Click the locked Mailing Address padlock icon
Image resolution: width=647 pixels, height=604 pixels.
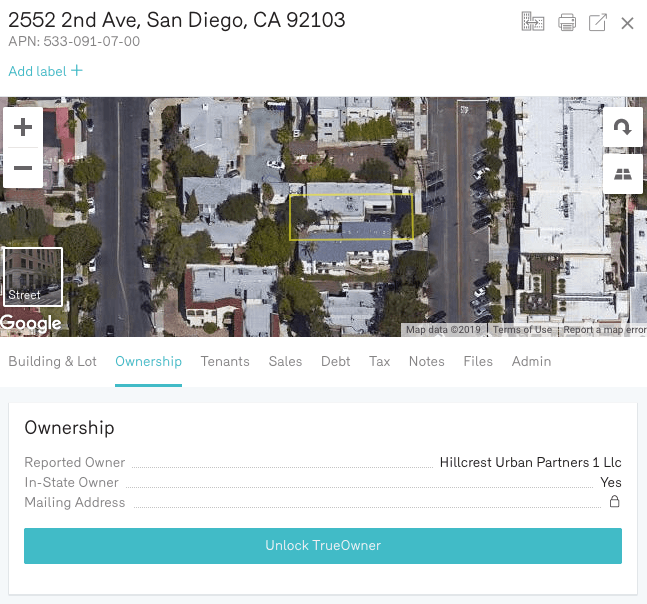(x=615, y=502)
